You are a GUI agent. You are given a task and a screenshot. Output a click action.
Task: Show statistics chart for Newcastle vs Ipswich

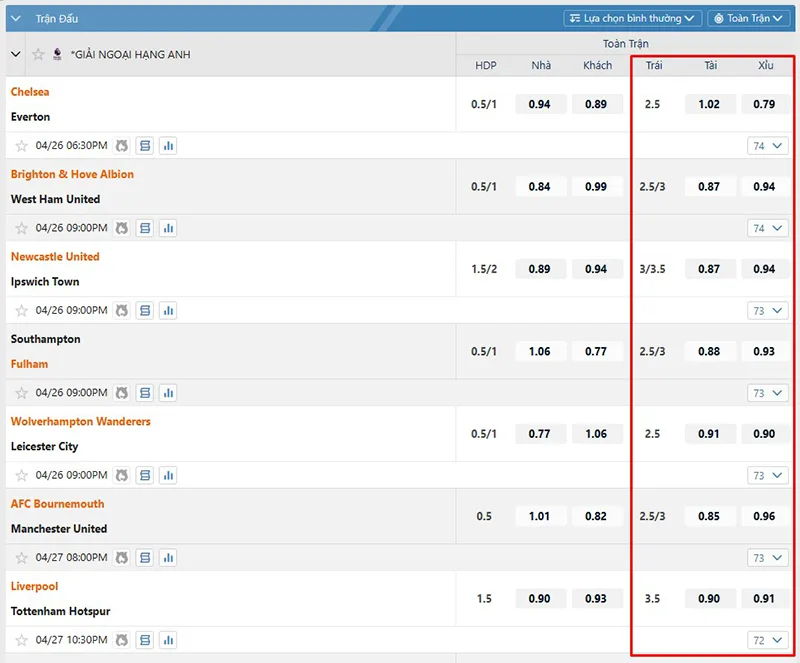click(168, 310)
